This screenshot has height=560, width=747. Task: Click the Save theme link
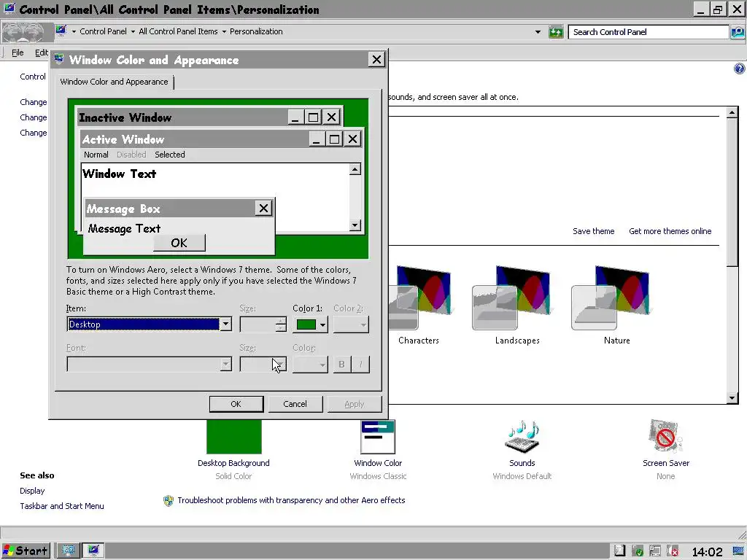594,231
